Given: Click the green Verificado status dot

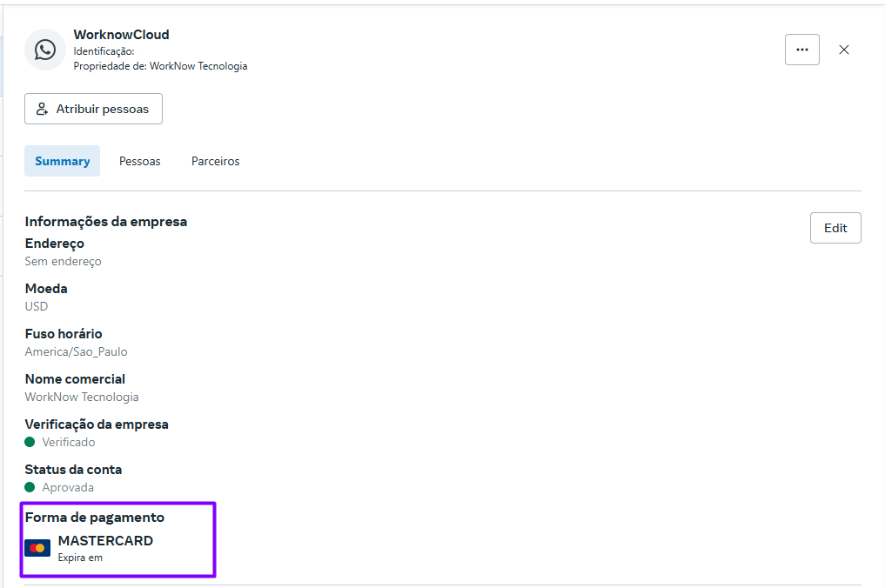Looking at the screenshot, I should pos(30,442).
